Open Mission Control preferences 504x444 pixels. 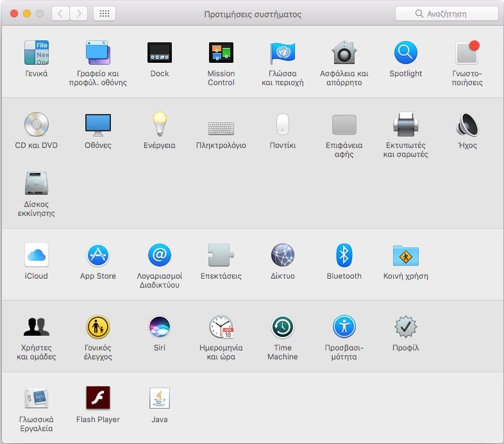coord(221,53)
